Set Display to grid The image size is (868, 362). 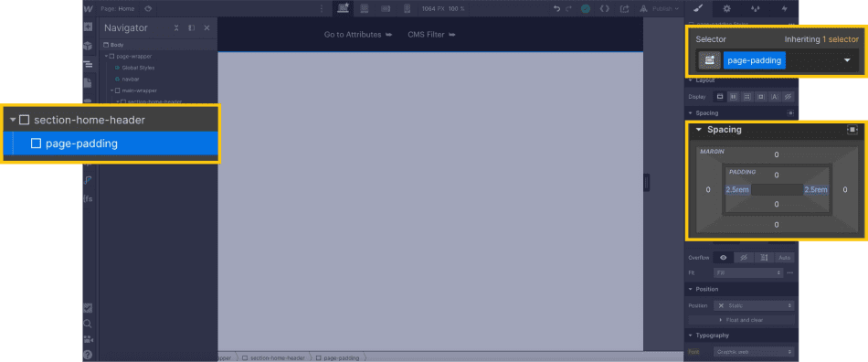pos(747,96)
